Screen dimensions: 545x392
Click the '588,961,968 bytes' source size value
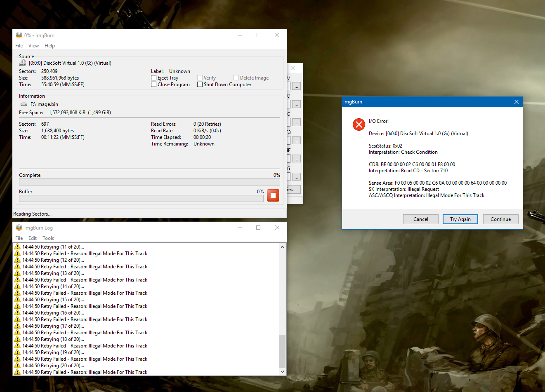click(x=60, y=78)
